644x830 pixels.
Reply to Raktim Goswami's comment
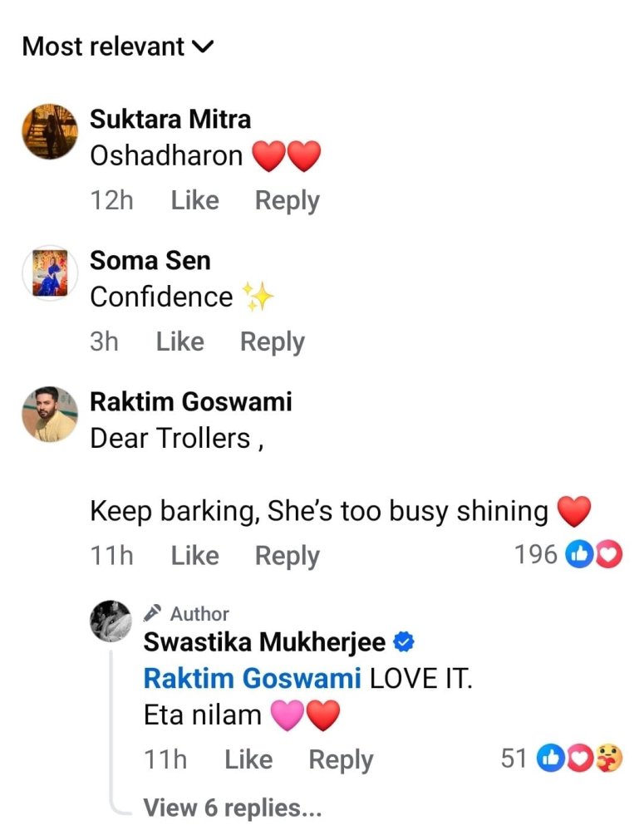287,556
